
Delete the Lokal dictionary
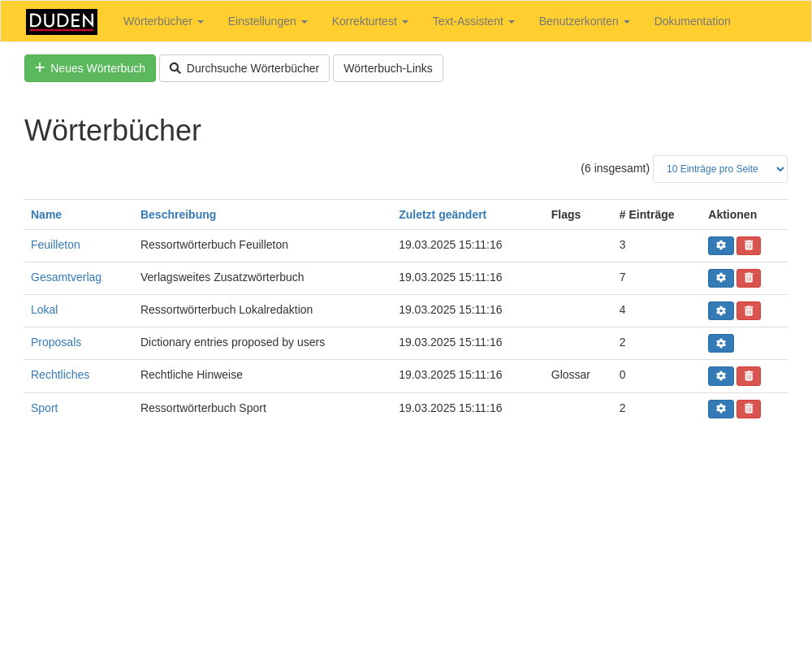(748, 310)
